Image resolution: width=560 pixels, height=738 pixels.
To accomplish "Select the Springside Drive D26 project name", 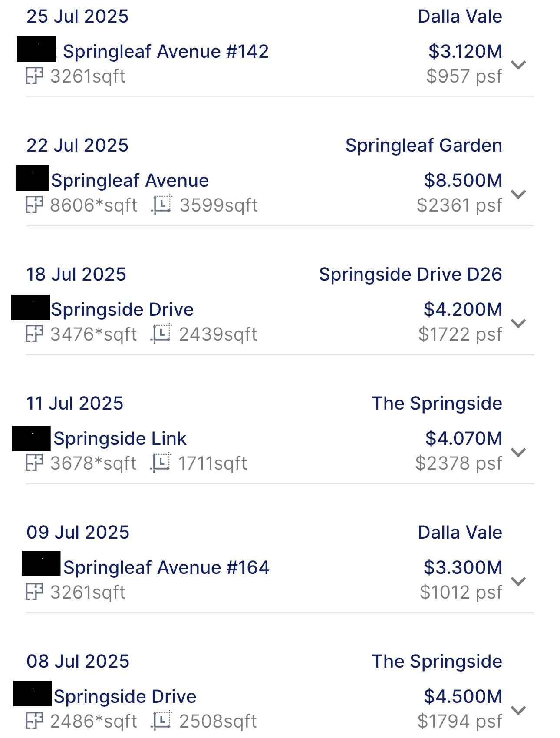I will pos(410,274).
